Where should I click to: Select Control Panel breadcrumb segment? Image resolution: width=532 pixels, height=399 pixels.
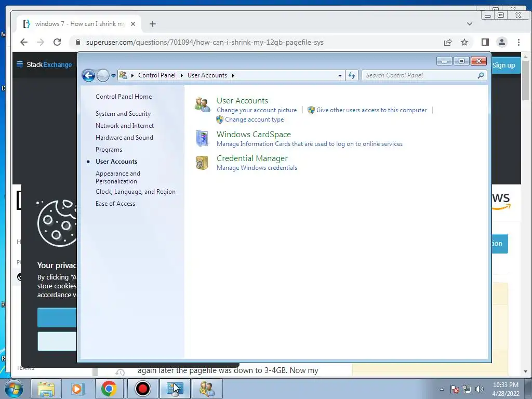click(x=157, y=75)
